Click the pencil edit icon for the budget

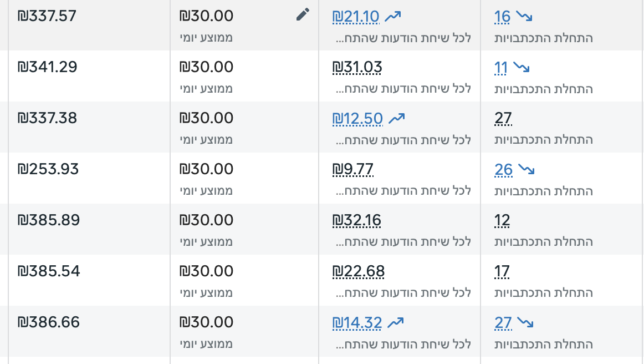pyautogui.click(x=303, y=15)
